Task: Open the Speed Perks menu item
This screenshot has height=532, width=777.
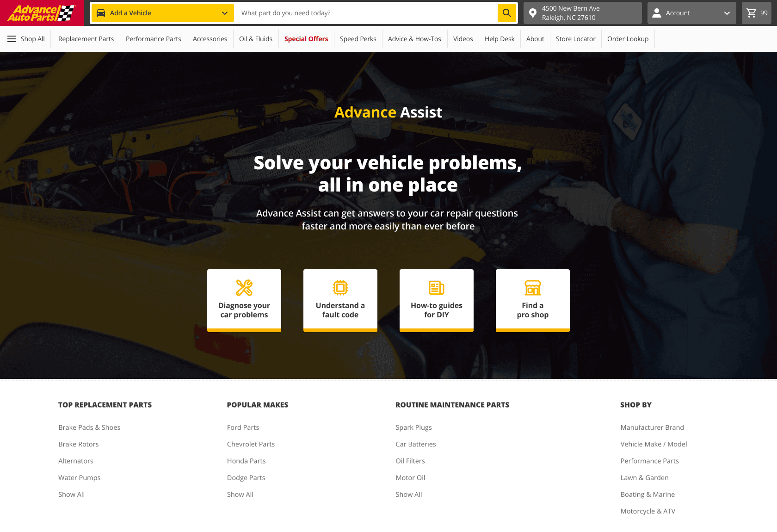Action: coord(358,39)
